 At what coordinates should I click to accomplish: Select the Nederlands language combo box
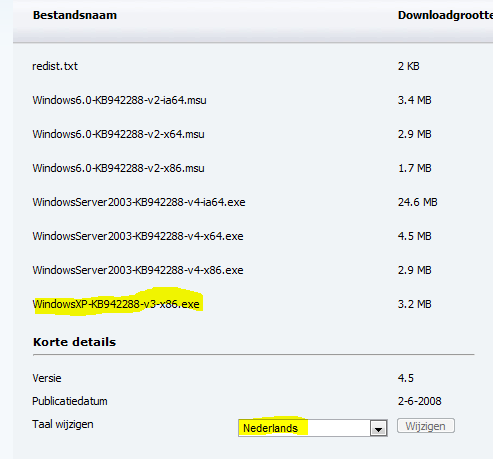coord(313,428)
